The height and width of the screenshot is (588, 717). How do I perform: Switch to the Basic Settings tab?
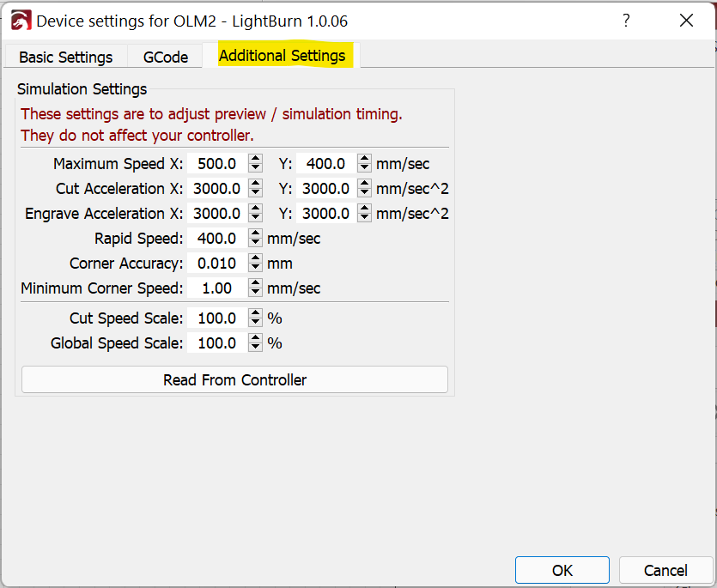coord(66,57)
